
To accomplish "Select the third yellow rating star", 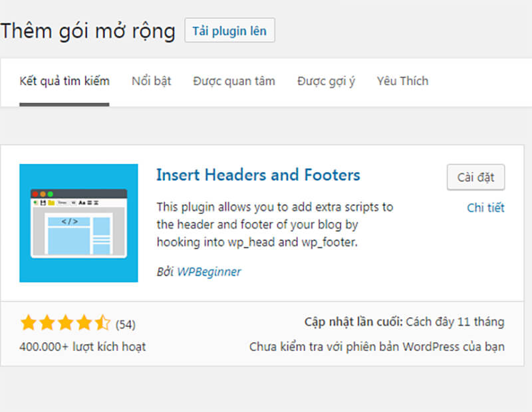I will click(66, 322).
